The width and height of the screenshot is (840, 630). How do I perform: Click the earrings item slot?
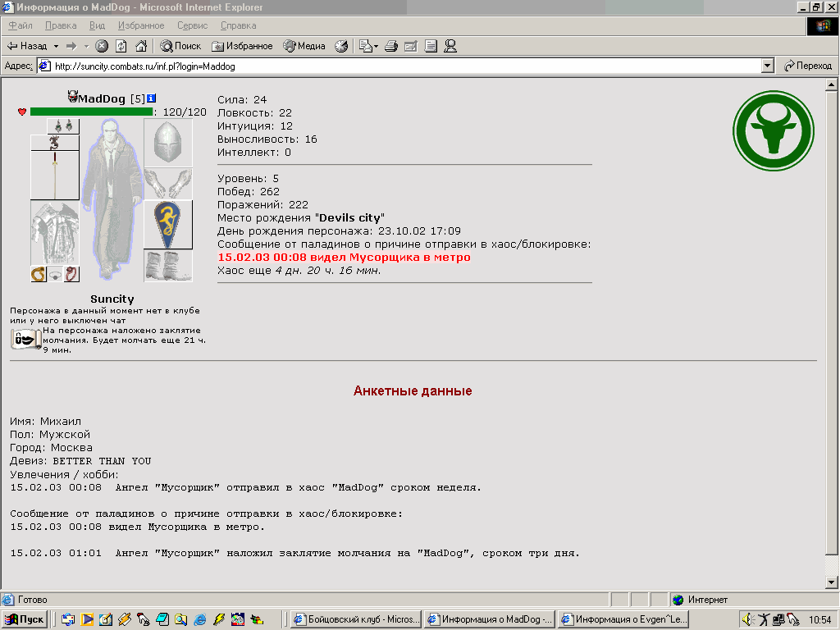click(63, 126)
